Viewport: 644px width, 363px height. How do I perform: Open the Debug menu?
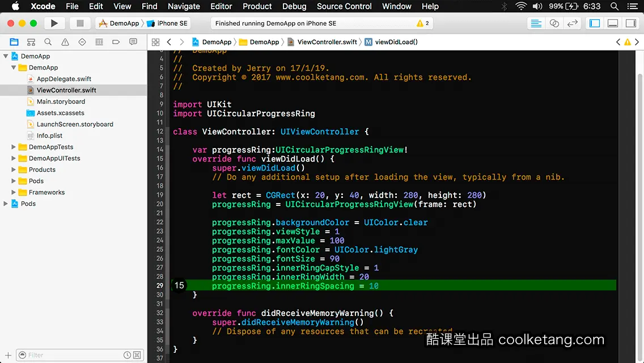point(294,6)
